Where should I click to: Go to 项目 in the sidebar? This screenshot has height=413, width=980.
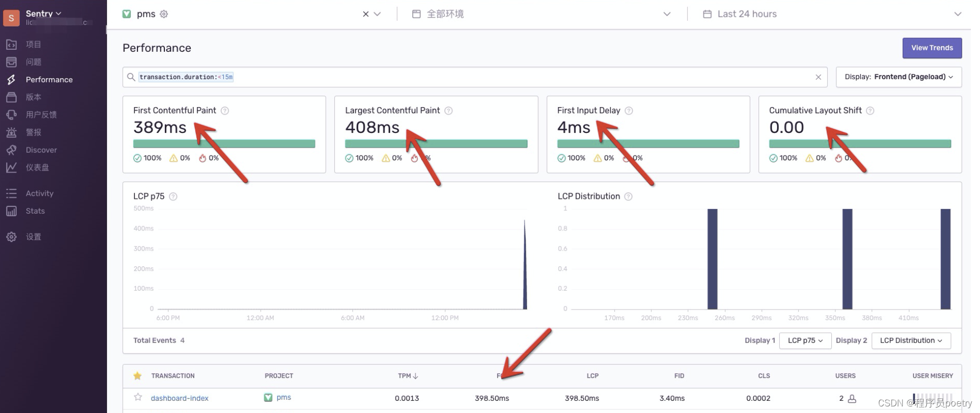(33, 45)
